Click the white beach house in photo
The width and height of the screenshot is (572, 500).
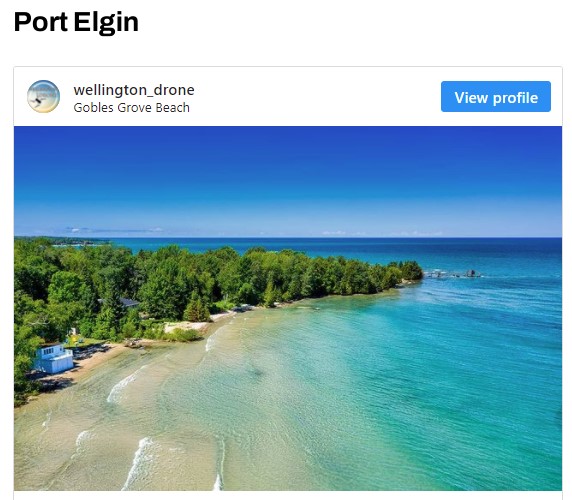pos(54,359)
